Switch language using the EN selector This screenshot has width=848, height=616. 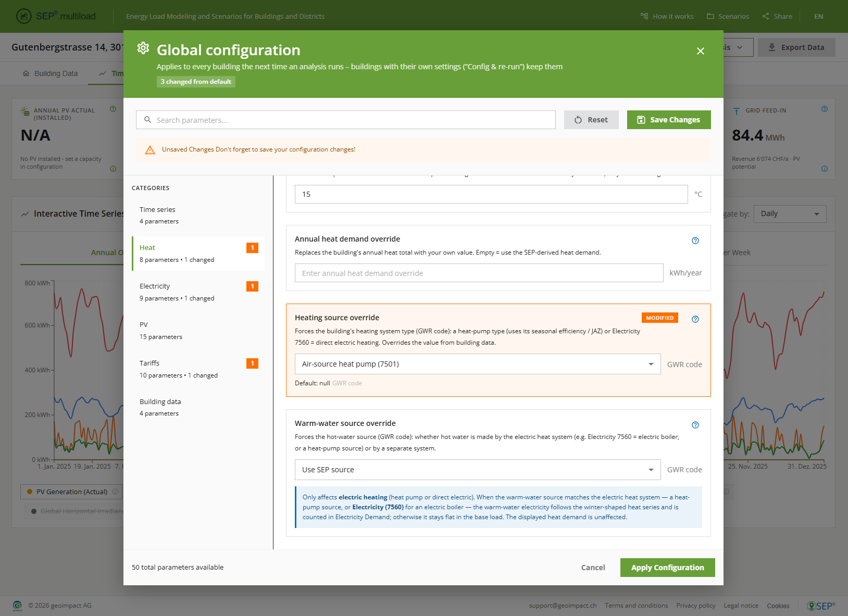click(x=819, y=16)
